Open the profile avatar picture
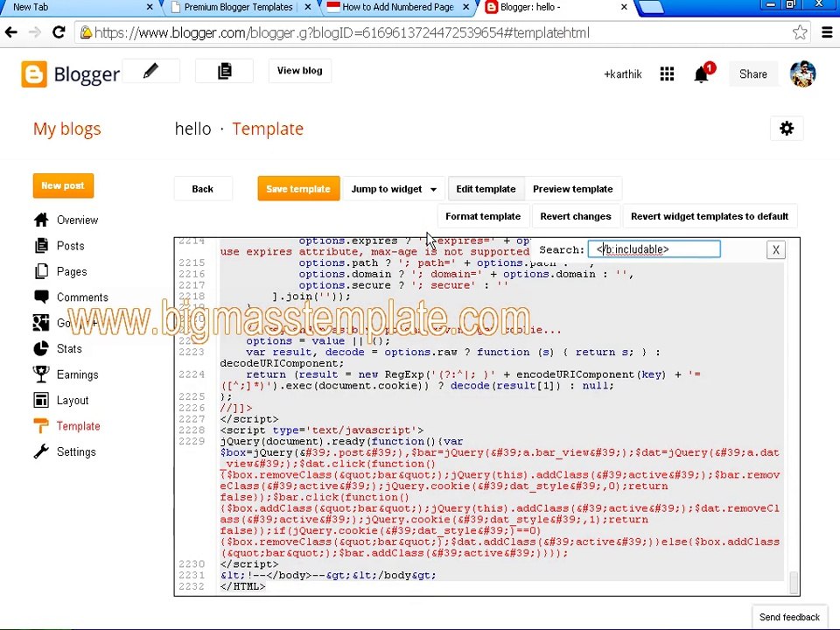 tap(802, 73)
